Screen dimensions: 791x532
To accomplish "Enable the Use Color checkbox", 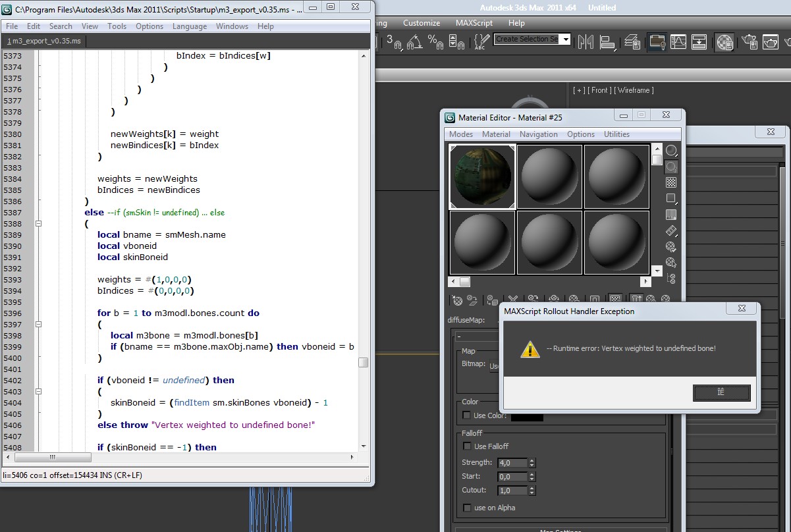I will tap(467, 415).
